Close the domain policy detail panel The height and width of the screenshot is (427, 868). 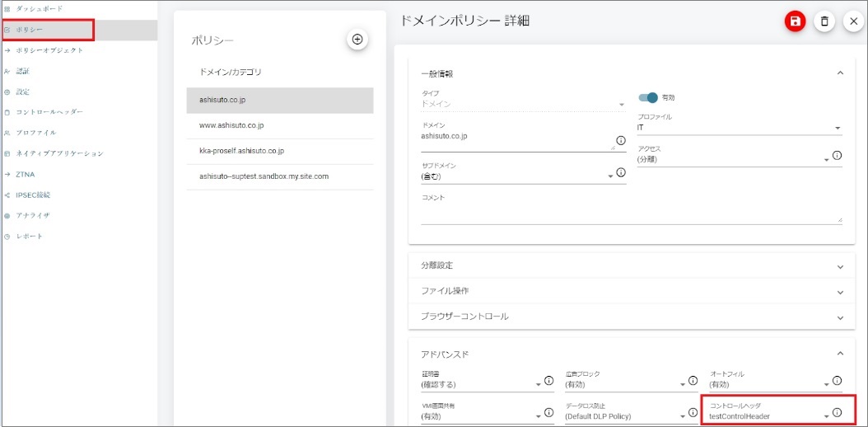click(852, 22)
